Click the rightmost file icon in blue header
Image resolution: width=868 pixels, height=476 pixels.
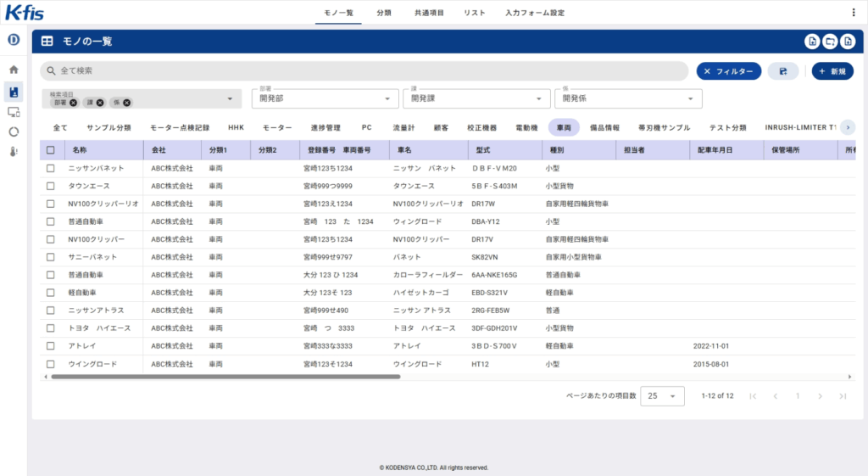[848, 42]
